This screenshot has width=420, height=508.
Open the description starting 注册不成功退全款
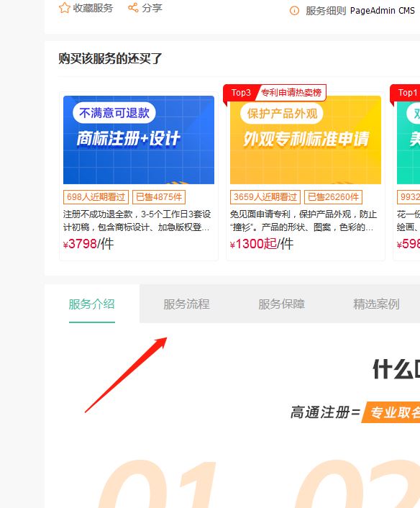(x=137, y=221)
